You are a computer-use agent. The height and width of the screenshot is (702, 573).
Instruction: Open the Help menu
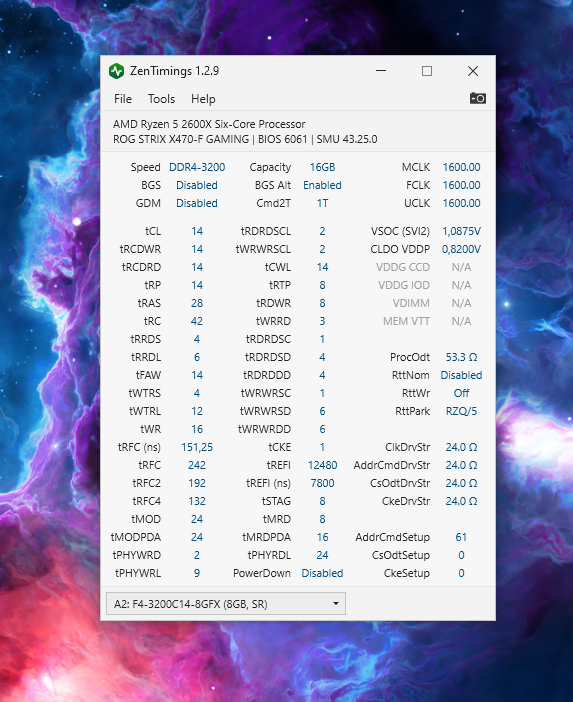pos(203,98)
